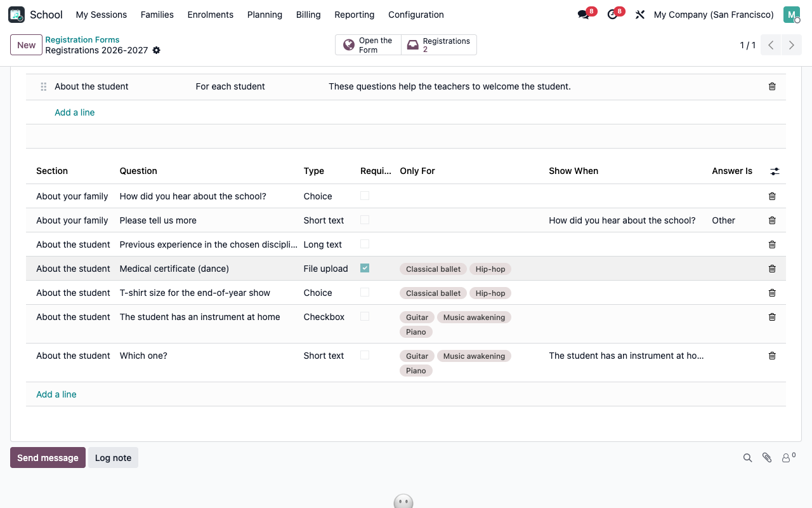Open the Type field showing 'File upload'
The image size is (812, 508).
pos(326,269)
